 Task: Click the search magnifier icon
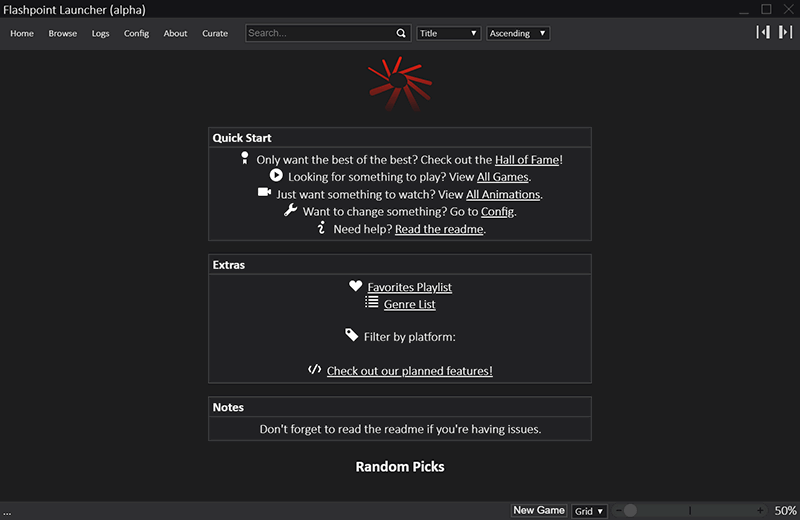(401, 33)
